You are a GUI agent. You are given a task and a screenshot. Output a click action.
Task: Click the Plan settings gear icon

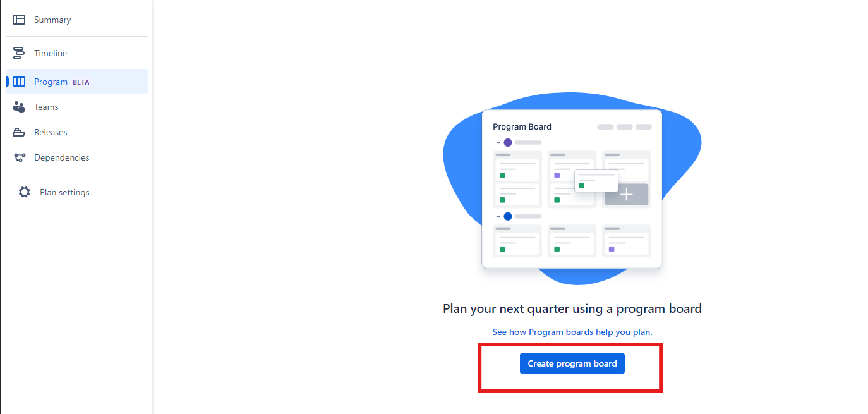coord(25,192)
